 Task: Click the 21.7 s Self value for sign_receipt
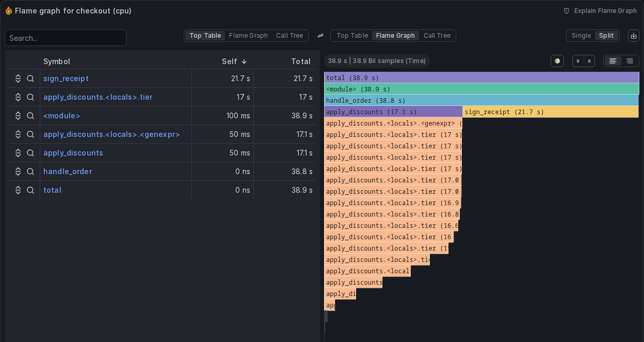click(x=240, y=79)
